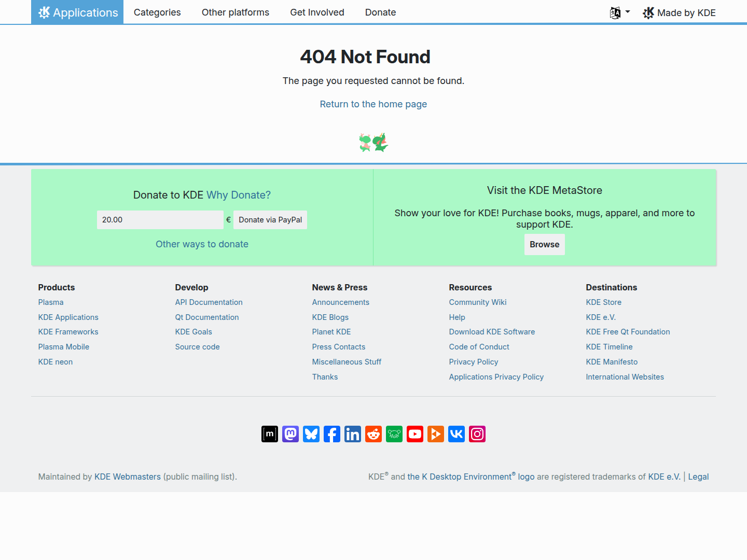The height and width of the screenshot is (560, 747).
Task: Open the API Documentation link
Action: 209,302
